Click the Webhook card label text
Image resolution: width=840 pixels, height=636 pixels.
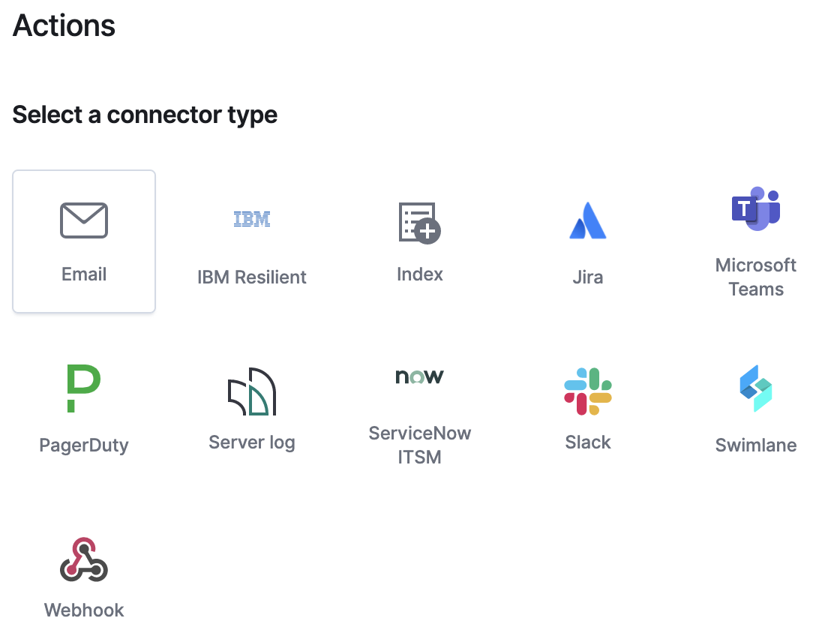click(x=84, y=610)
